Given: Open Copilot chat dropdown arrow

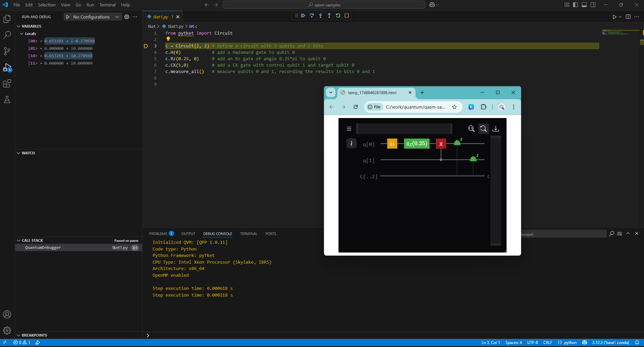Looking at the screenshot, I should tap(438, 5).
